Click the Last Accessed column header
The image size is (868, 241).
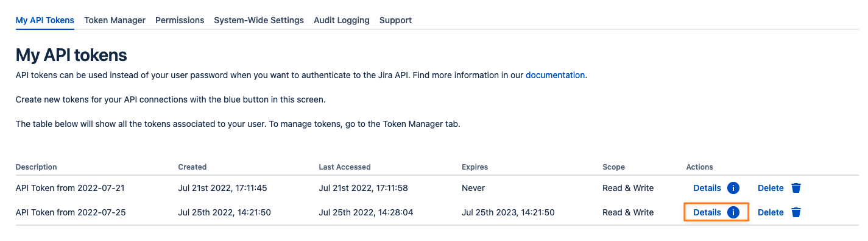[345, 167]
